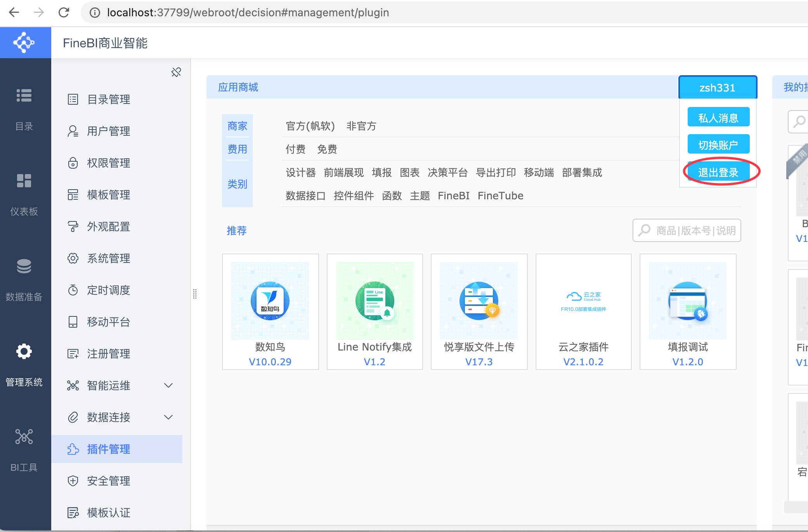Select the 插件管理 menu item

pyautogui.click(x=117, y=449)
